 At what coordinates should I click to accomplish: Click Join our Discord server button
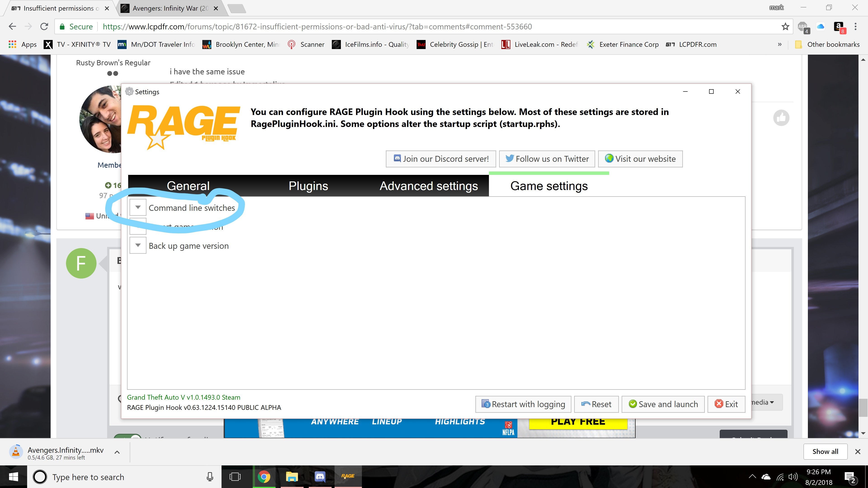[x=440, y=159]
